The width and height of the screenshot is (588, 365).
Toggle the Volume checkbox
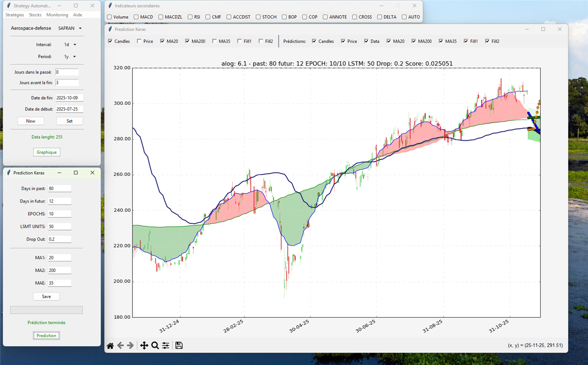click(x=110, y=17)
